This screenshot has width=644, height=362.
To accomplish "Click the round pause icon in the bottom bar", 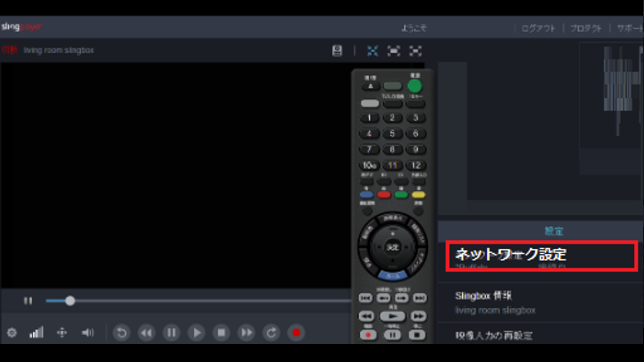I will (x=172, y=333).
